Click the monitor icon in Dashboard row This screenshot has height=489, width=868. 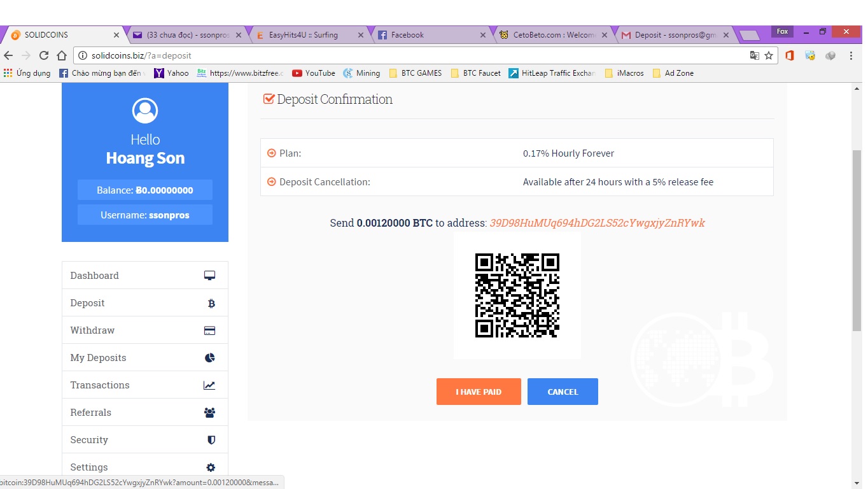click(x=209, y=276)
